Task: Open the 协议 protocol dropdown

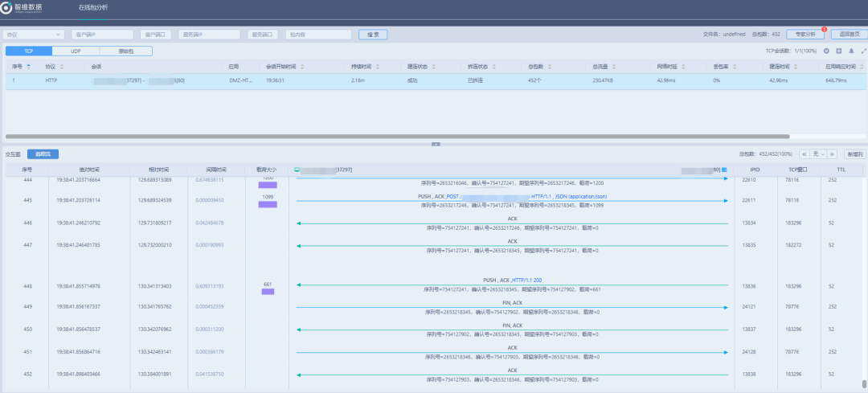Action: tap(33, 35)
